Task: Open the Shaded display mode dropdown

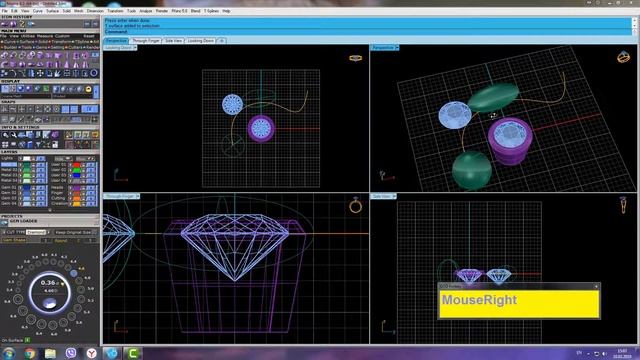Action: point(72,96)
